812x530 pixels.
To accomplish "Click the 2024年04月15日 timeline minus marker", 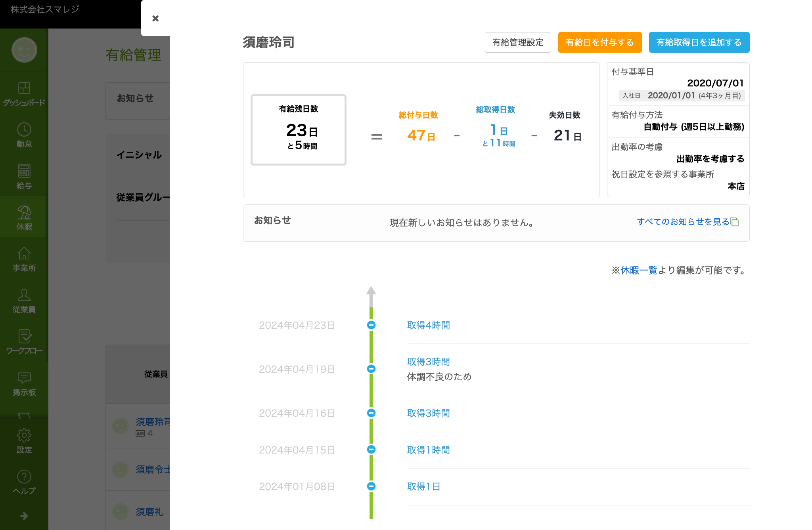I will click(371, 450).
